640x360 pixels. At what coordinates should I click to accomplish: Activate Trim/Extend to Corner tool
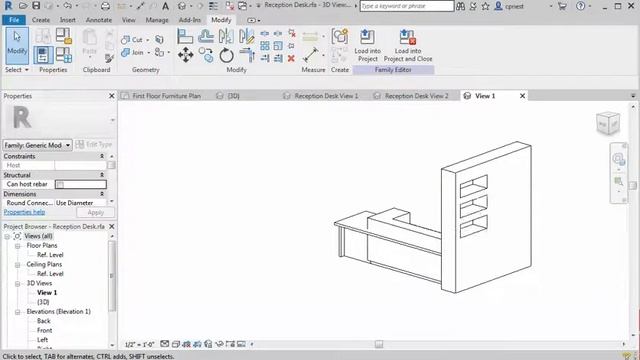[247, 55]
